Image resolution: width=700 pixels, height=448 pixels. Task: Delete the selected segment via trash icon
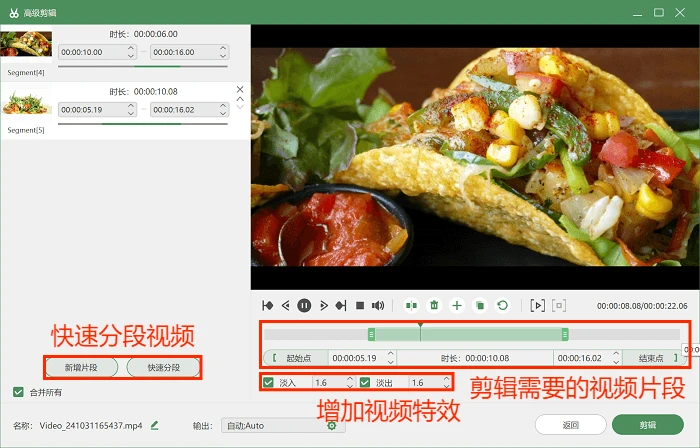tap(434, 306)
